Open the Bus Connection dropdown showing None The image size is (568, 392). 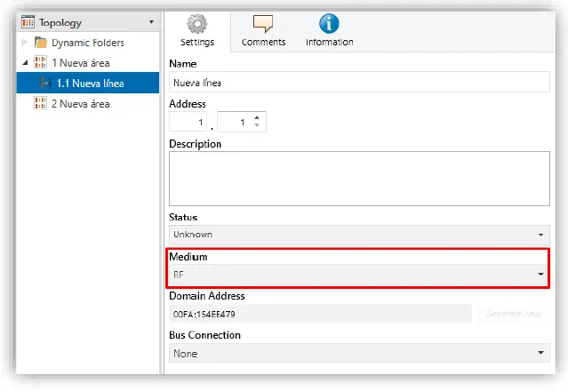tap(359, 353)
